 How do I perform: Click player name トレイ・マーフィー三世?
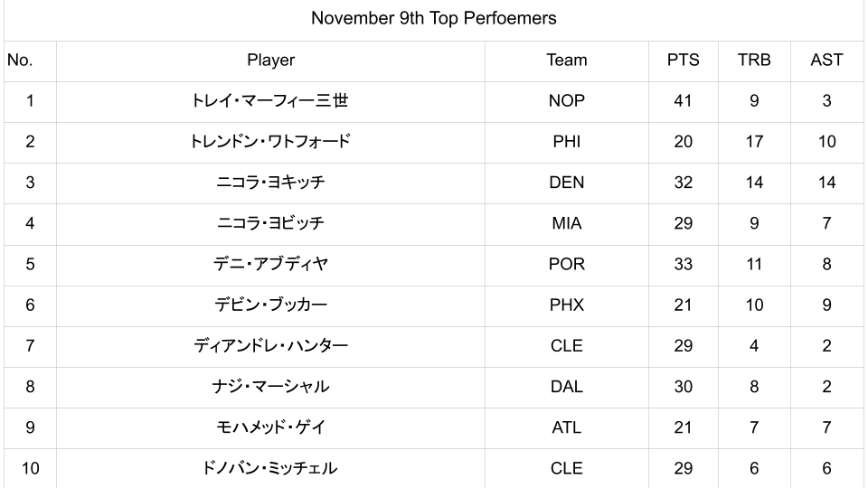tap(270, 101)
